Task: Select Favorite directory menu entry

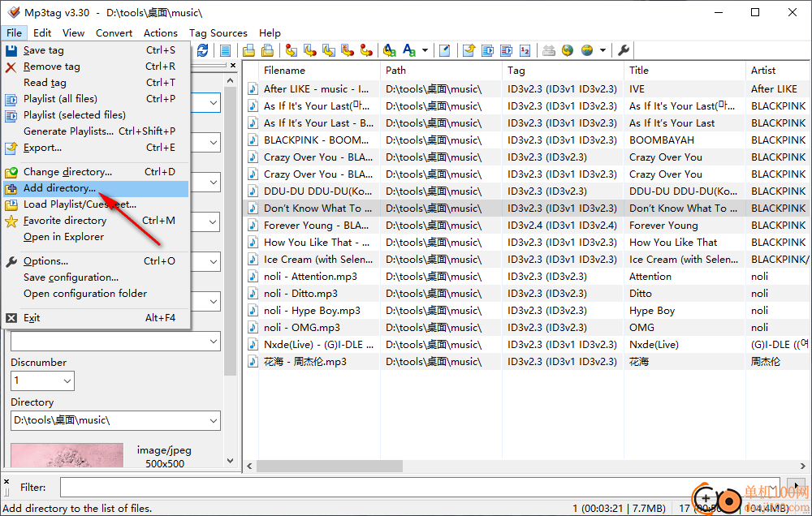Action: 97,221
